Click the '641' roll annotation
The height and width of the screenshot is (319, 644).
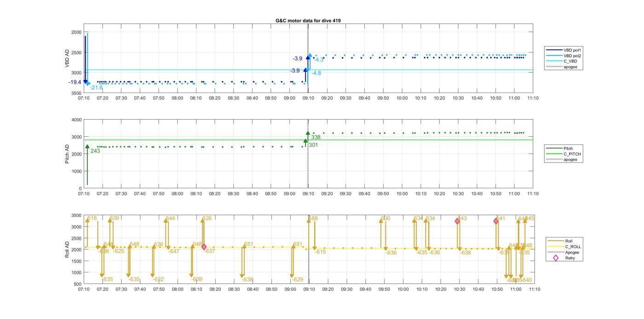(500, 218)
